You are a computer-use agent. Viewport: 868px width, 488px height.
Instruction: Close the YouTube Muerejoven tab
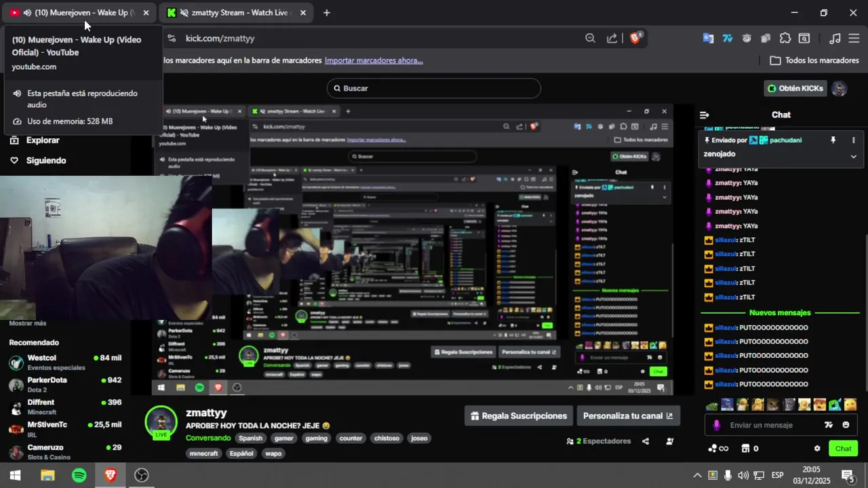tap(146, 13)
